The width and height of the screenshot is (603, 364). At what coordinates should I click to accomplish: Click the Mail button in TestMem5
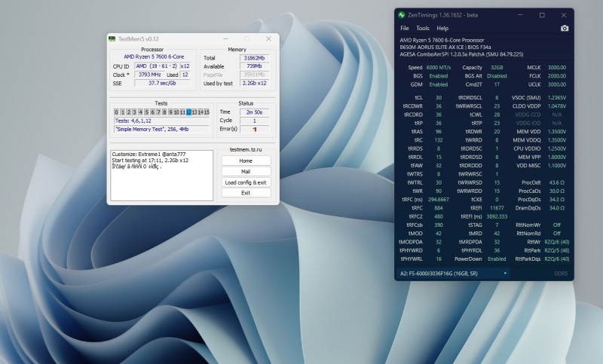[246, 171]
